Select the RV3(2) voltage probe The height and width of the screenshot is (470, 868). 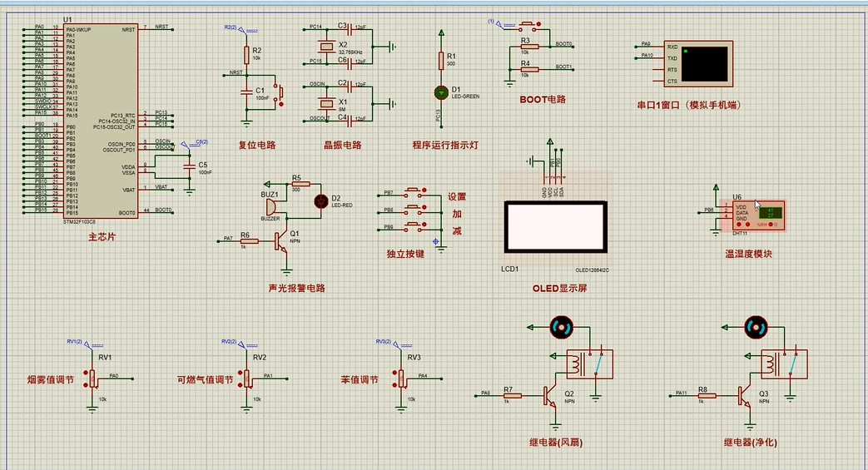click(393, 344)
